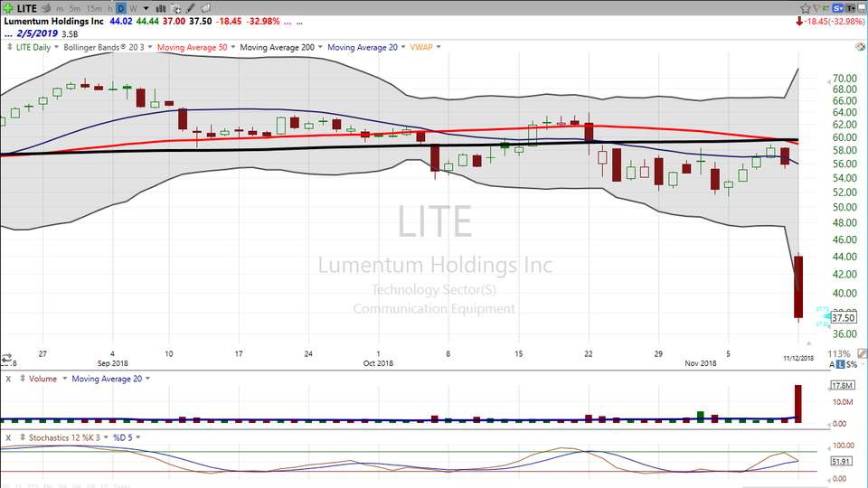Switch to 1-minute timeframe 'm'

pos(60,8)
